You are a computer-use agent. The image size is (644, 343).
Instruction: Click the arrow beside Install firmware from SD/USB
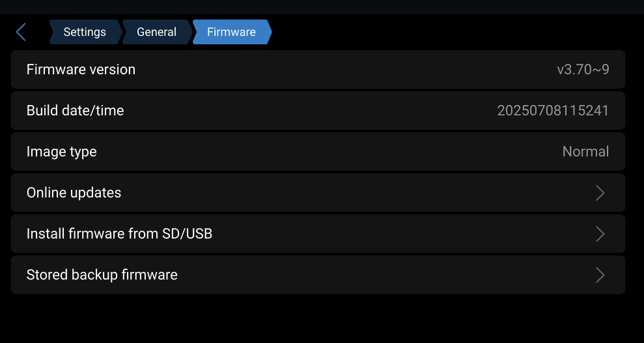click(600, 234)
